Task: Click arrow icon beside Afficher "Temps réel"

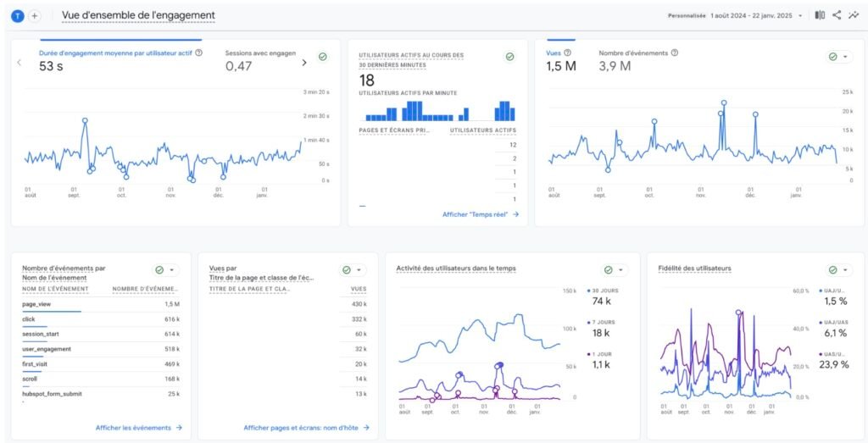Action: pos(516,214)
